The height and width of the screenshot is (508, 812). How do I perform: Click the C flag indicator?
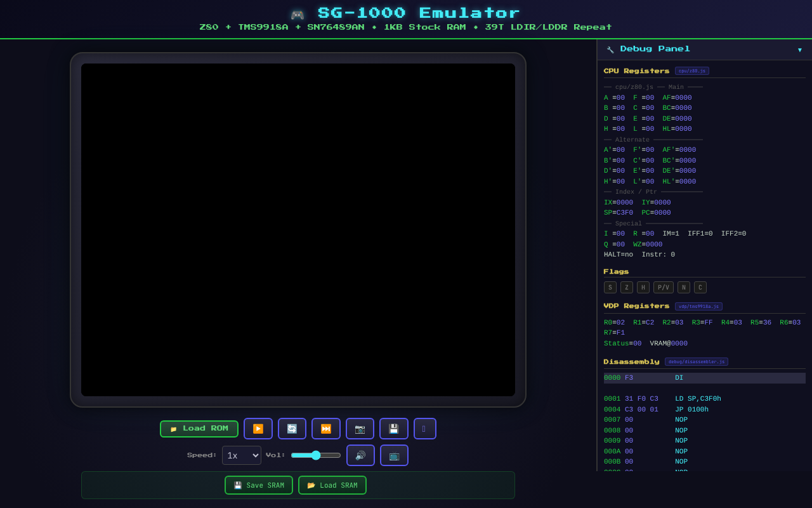point(700,288)
